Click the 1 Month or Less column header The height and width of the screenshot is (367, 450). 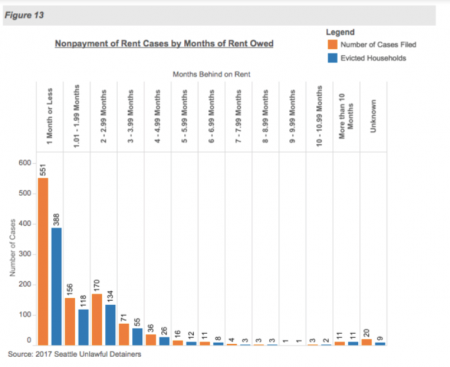tap(50, 116)
